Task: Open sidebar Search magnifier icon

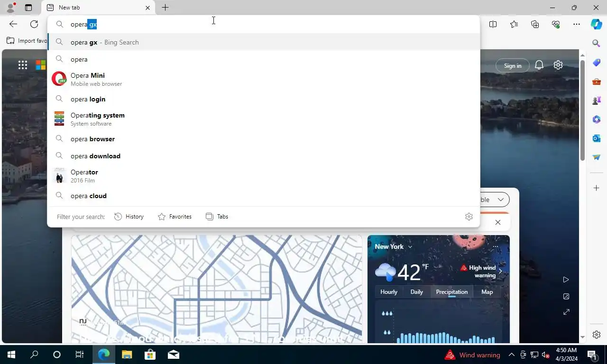Action: (597, 44)
